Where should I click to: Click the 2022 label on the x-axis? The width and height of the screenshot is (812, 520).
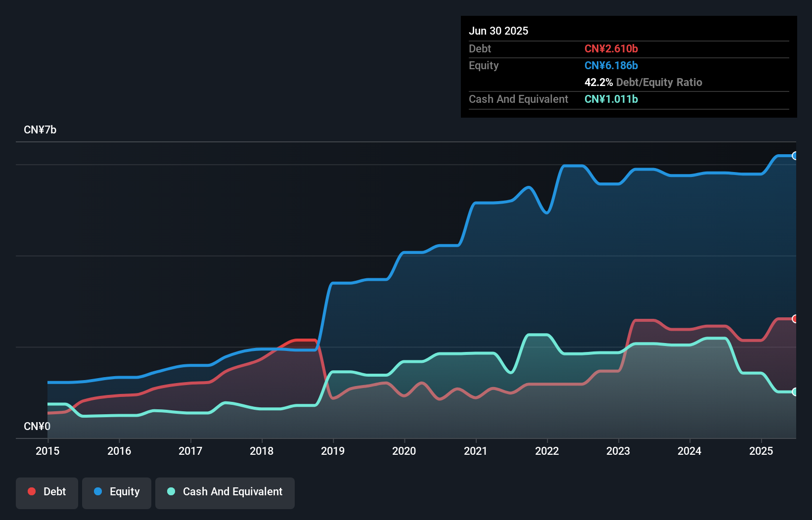click(547, 451)
